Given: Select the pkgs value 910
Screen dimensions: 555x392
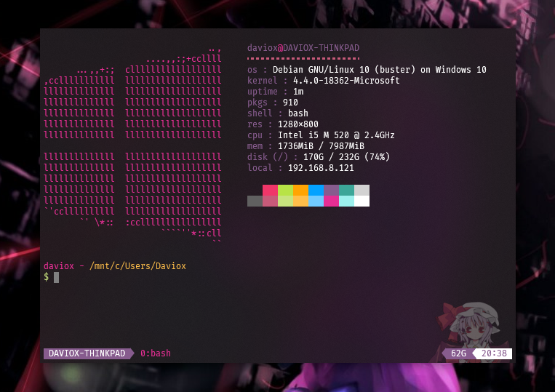Looking at the screenshot, I should [290, 103].
